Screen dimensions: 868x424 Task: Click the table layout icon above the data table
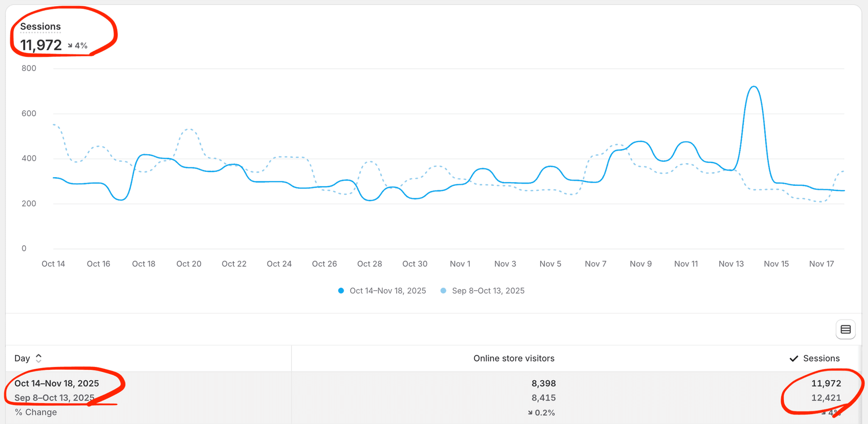point(845,330)
